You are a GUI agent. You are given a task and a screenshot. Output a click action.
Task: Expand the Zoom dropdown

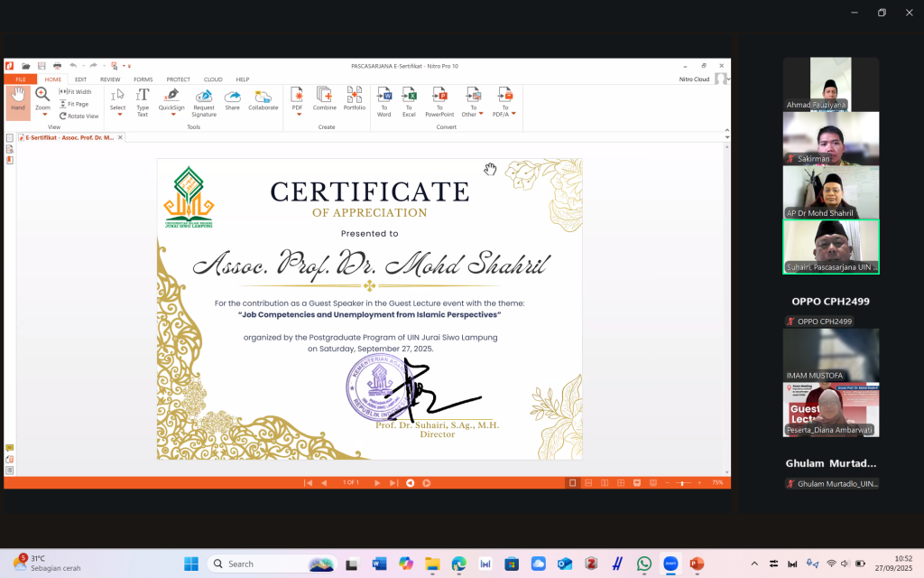click(x=42, y=115)
